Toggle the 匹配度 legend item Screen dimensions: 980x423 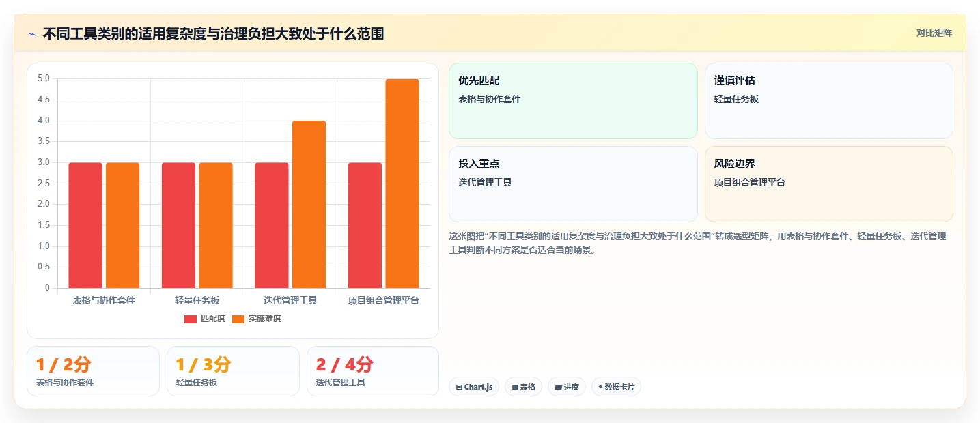205,319
